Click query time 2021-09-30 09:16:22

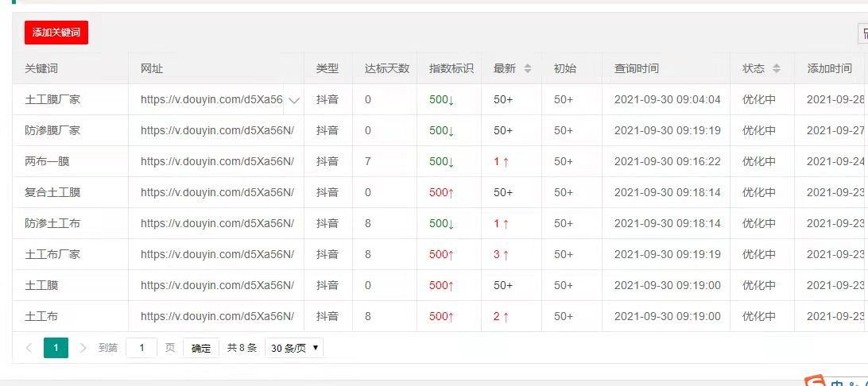pos(668,161)
